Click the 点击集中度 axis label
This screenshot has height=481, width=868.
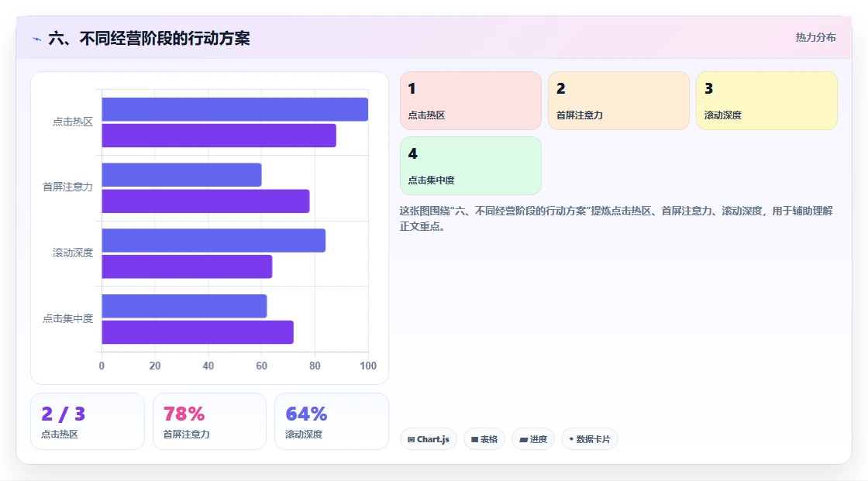(67, 318)
